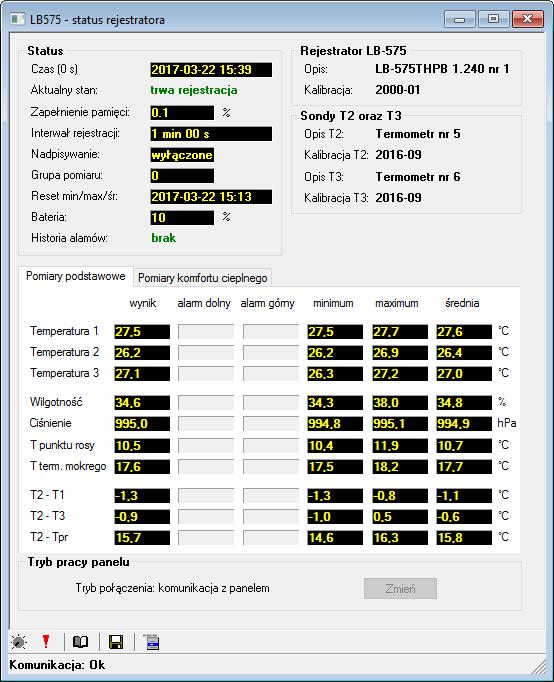Click Wilgotność alarm dolny field

(x=206, y=402)
